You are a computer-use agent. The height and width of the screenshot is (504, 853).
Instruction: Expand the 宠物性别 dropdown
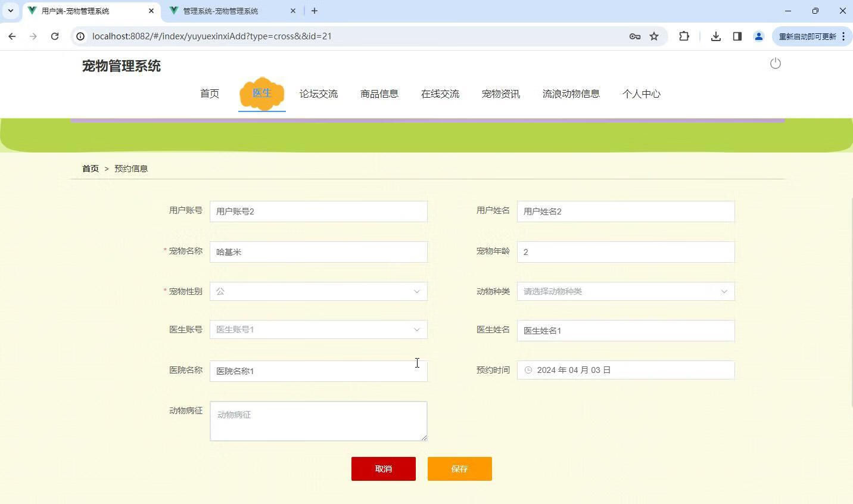[319, 291]
